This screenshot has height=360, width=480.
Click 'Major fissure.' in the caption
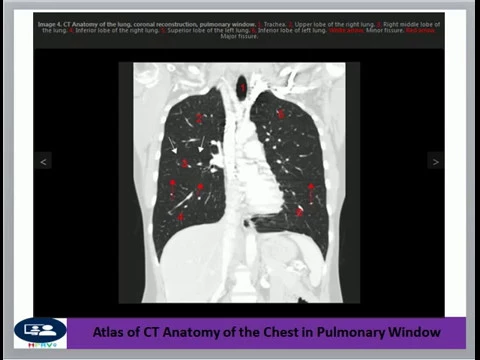(x=239, y=36)
